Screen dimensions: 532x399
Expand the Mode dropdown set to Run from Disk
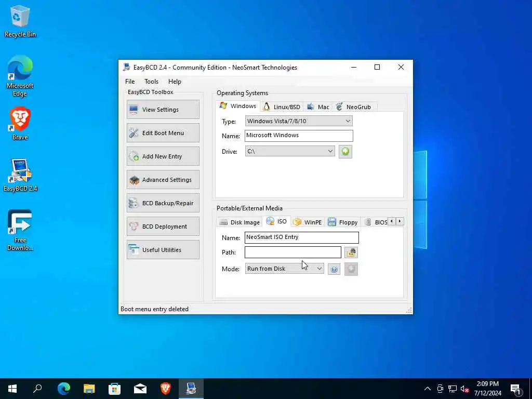(x=284, y=269)
